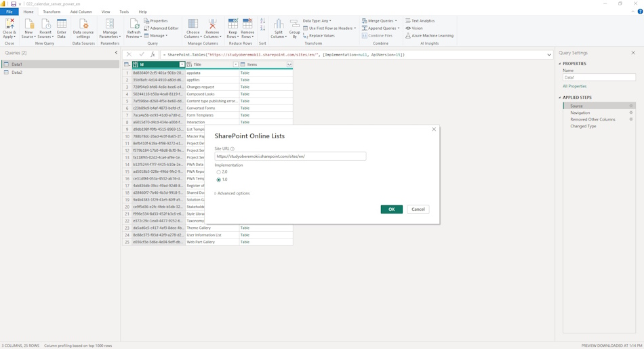Image resolution: width=644 pixels, height=349 pixels.
Task: Open Azure Machine Learning
Action: [429, 36]
